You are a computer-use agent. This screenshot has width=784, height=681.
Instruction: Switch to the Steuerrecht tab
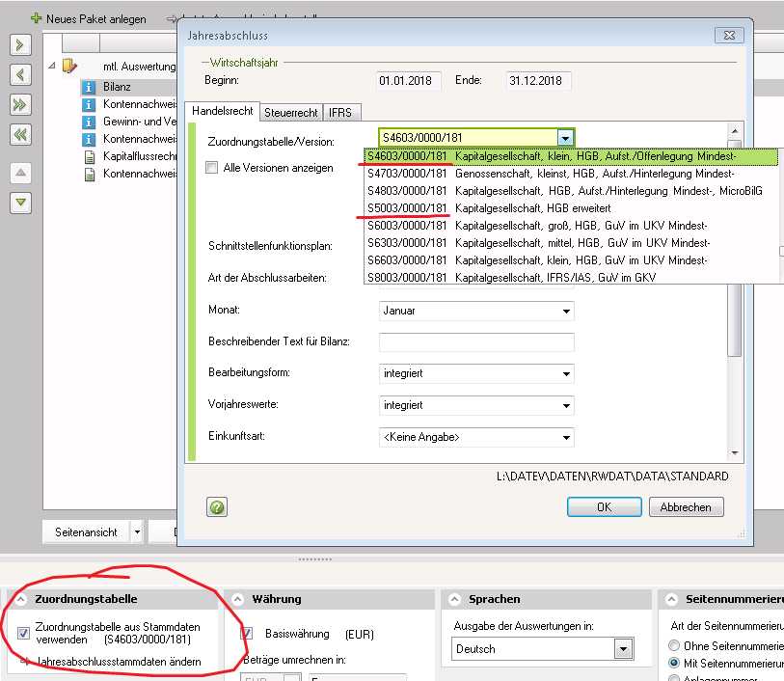click(x=290, y=112)
